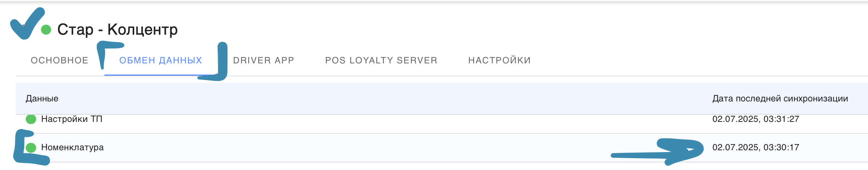Click the Стар - Колцентр title
The height and width of the screenshot is (170, 868).
117,29
